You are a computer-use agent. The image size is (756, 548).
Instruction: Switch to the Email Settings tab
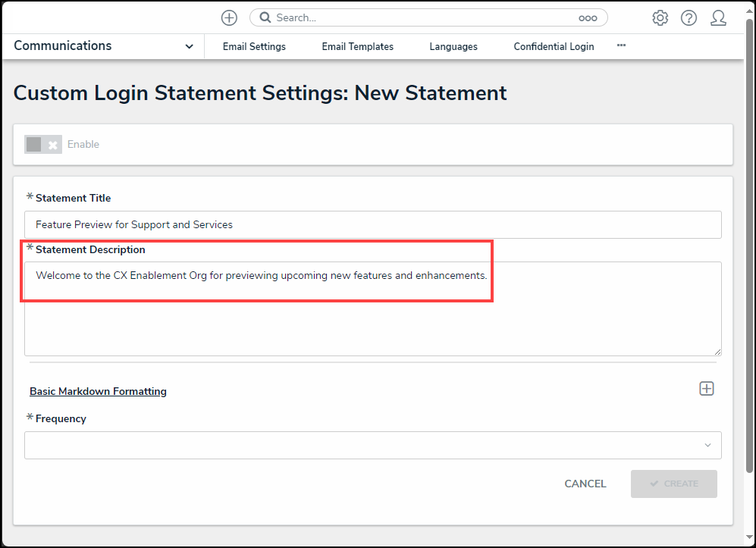[x=254, y=47]
